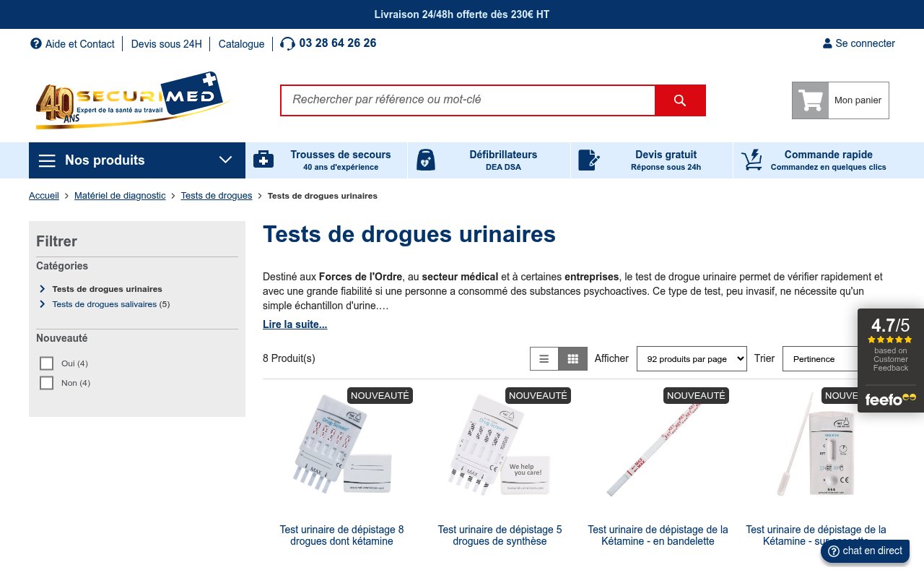Open Test urinaire 5 drogues de synthèse title
The width and height of the screenshot is (924, 578).
(500, 535)
